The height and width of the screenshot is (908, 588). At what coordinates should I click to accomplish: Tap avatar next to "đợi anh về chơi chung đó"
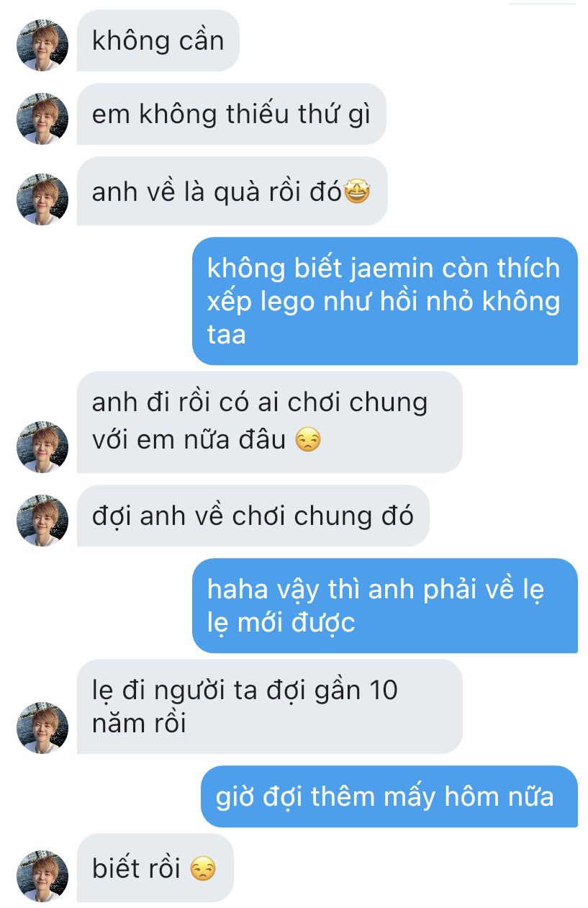coord(42,521)
